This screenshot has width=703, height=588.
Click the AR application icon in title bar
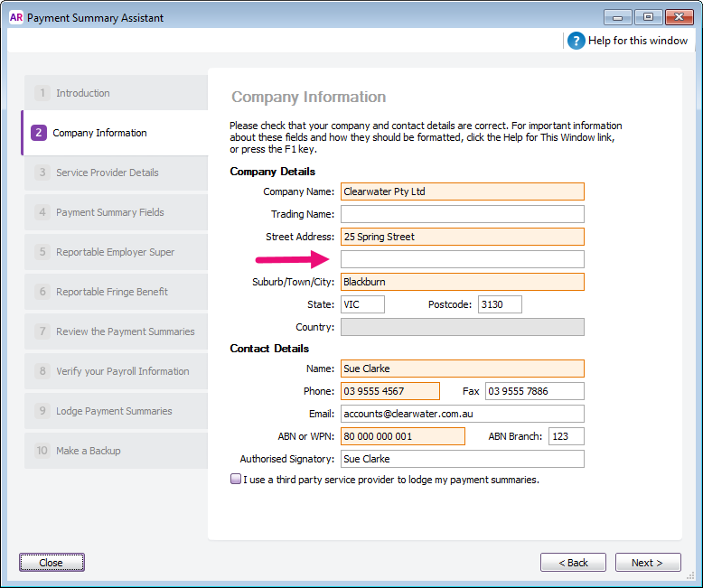click(x=15, y=17)
